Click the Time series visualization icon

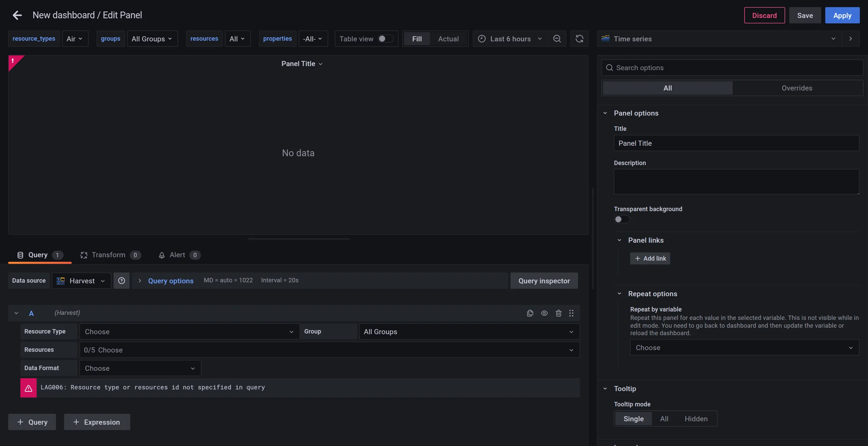(x=605, y=38)
